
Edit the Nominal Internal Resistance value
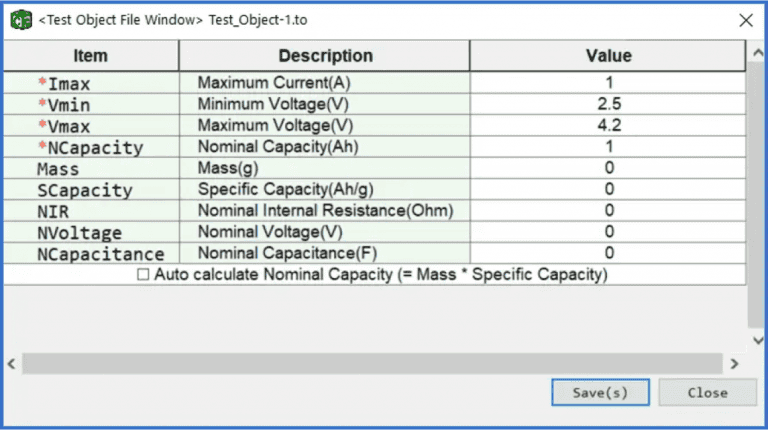[608, 211]
